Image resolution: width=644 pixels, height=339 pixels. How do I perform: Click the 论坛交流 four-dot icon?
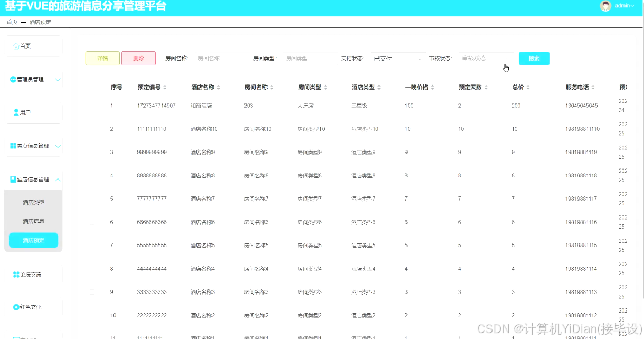[16, 275]
